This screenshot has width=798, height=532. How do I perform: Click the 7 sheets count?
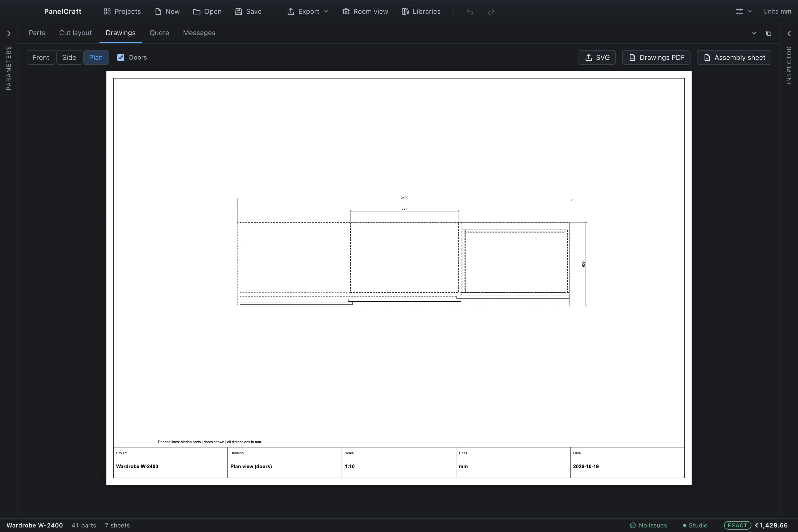coord(117,525)
